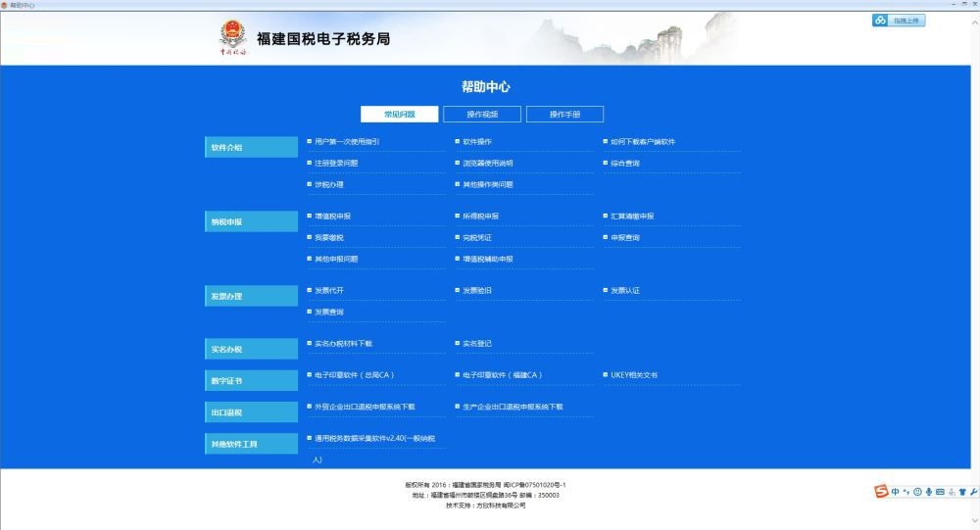Open the 电子印章软件（福建CA）link
Image resolution: width=980 pixels, height=530 pixels.
[503, 375]
